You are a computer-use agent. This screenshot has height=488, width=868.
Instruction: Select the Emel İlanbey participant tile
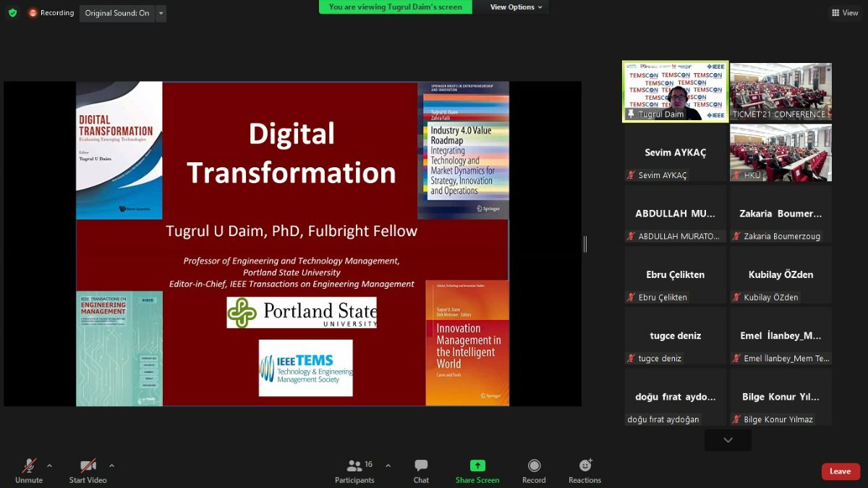click(x=780, y=336)
